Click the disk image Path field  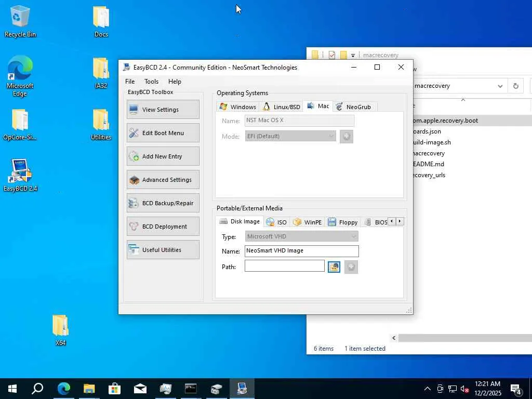[x=285, y=266]
